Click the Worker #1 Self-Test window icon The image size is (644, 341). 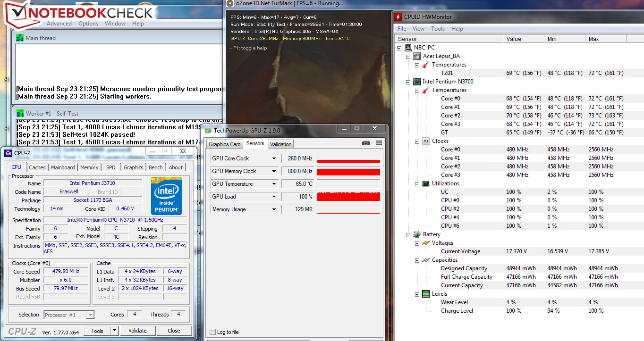pos(20,113)
